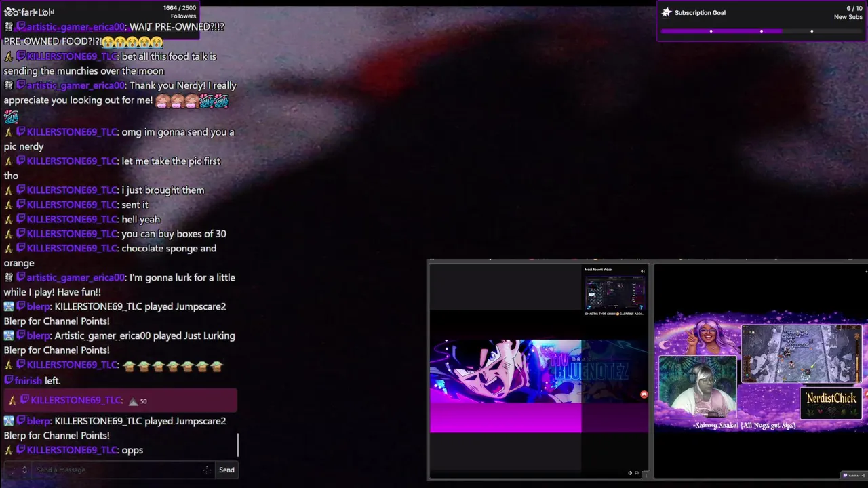Click username in the 'opps' message
This screenshot has height=488, width=868.
tap(72, 450)
